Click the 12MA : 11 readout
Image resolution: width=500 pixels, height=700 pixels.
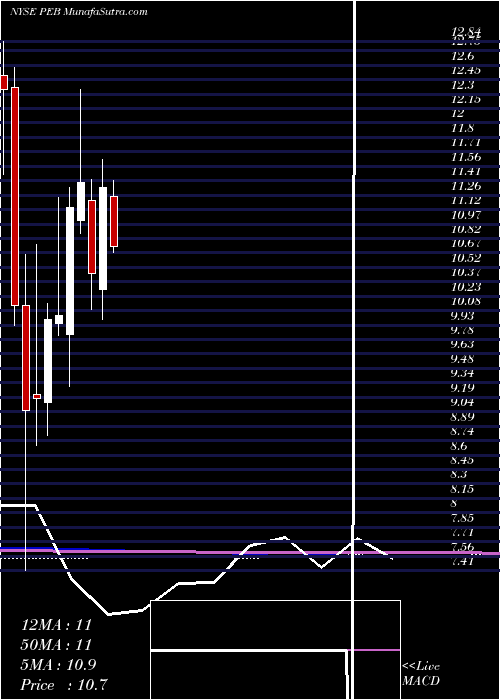click(x=56, y=625)
